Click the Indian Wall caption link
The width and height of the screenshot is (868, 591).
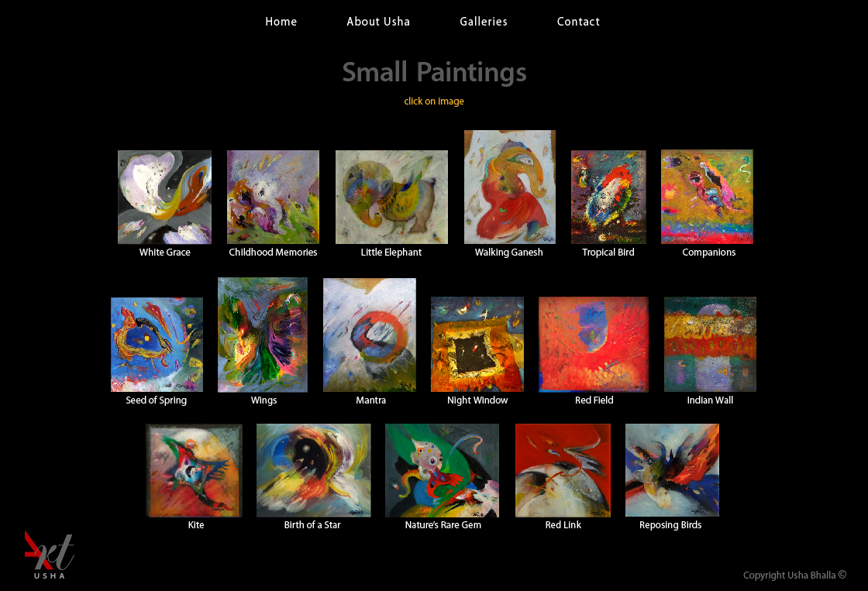click(x=710, y=400)
